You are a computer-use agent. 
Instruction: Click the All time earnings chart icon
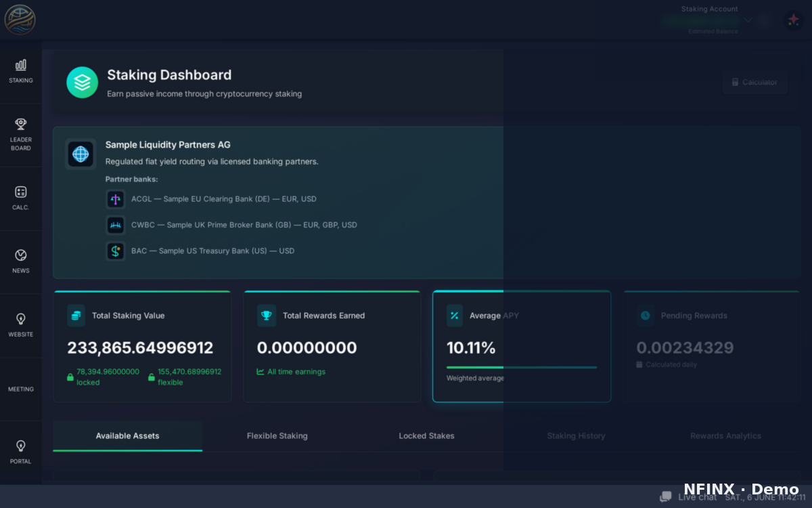pyautogui.click(x=261, y=372)
